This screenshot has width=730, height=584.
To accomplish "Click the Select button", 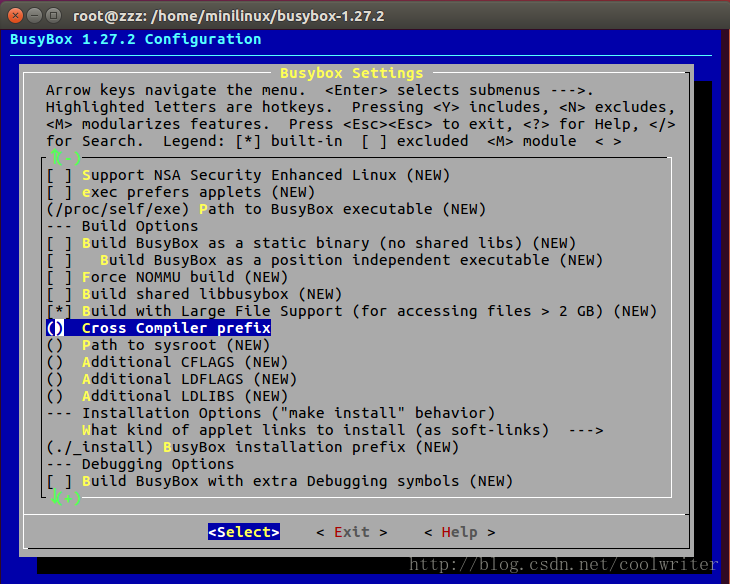I will pyautogui.click(x=244, y=532).
